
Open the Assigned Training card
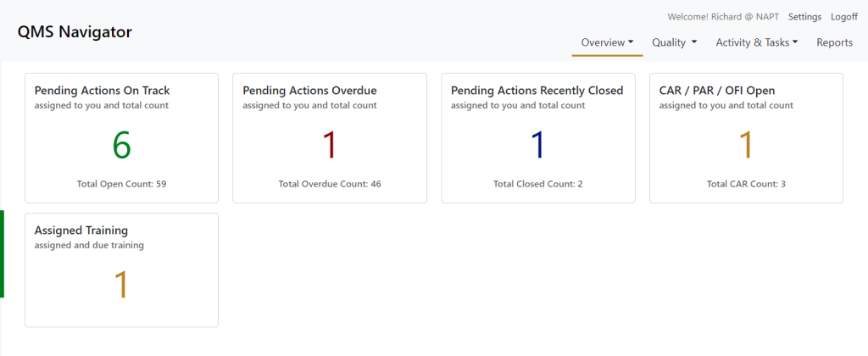pos(121,270)
